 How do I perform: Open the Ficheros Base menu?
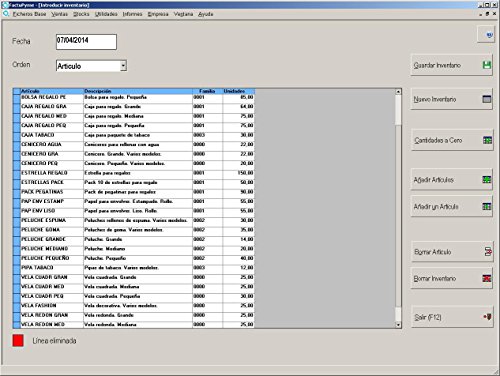29,14
